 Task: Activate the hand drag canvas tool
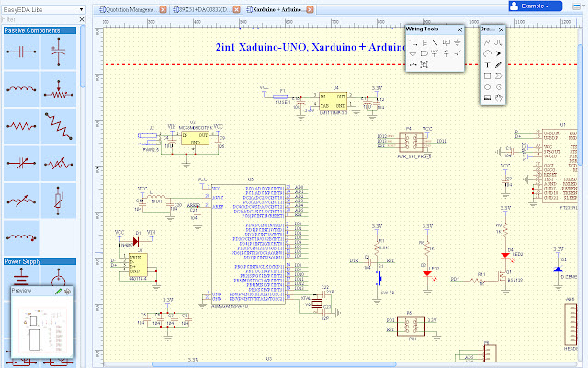[x=498, y=97]
